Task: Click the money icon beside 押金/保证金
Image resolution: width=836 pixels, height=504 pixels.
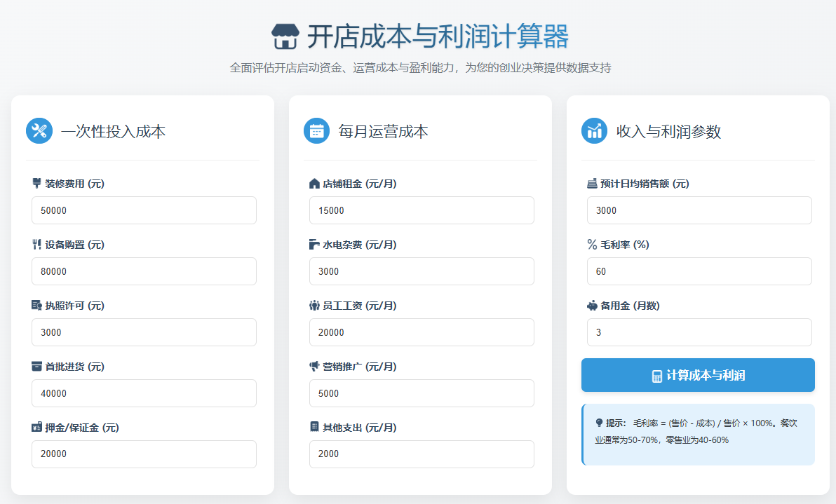Action: [x=36, y=427]
